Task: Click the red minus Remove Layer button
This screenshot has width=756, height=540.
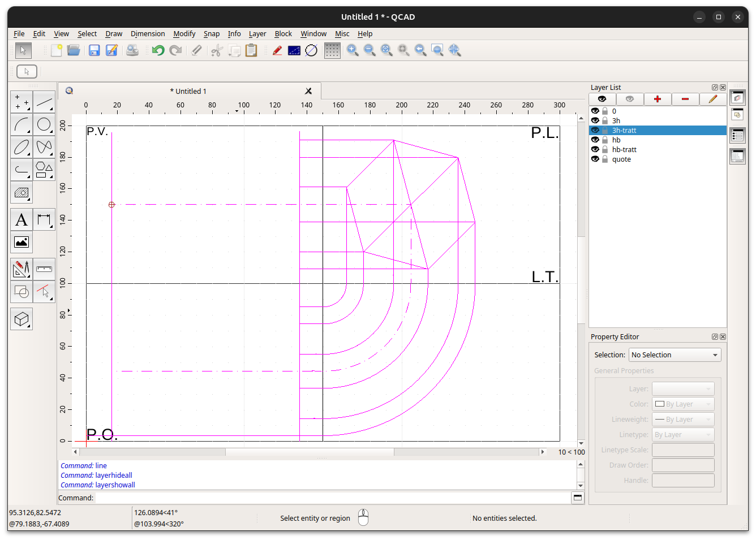Action: 685,100
